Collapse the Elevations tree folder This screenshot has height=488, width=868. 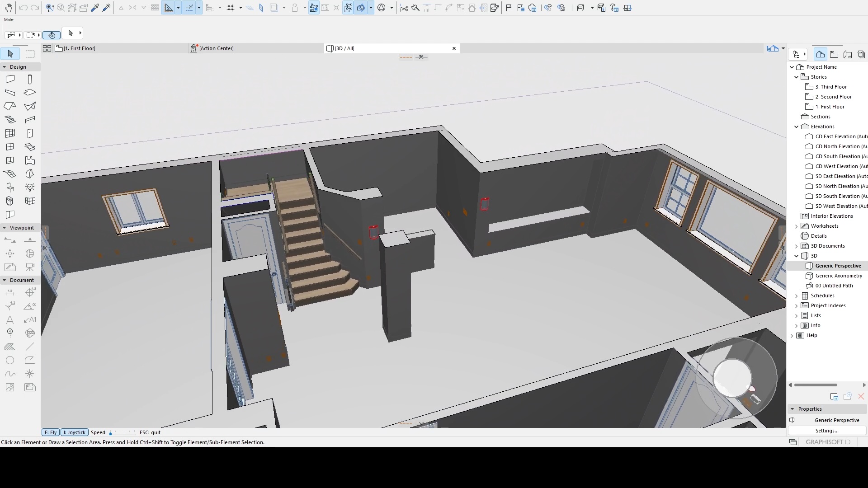tap(797, 127)
